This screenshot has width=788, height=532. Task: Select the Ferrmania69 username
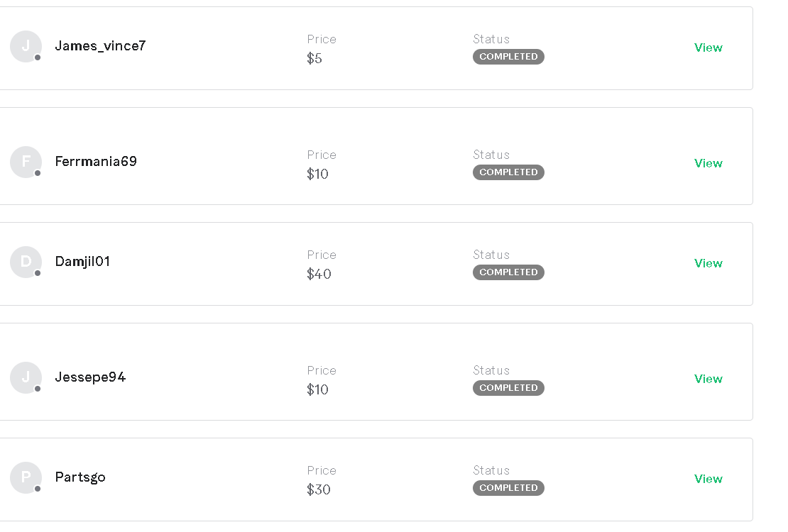tap(96, 162)
